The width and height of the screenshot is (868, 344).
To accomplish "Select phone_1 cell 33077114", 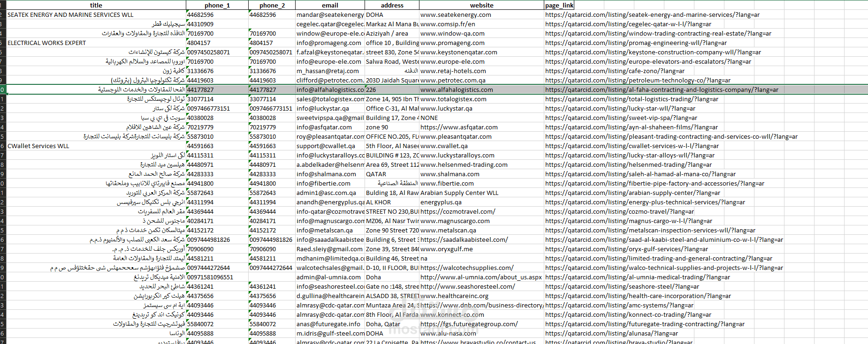I will [x=217, y=99].
